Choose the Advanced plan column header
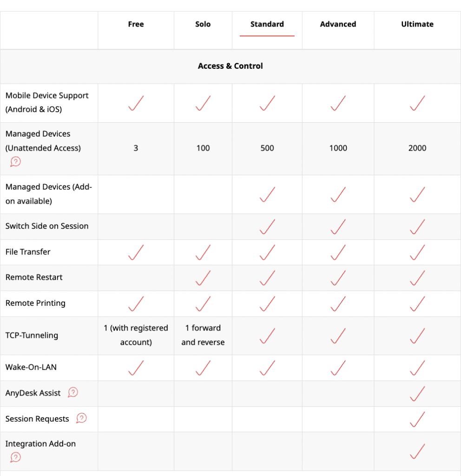 coord(338,24)
